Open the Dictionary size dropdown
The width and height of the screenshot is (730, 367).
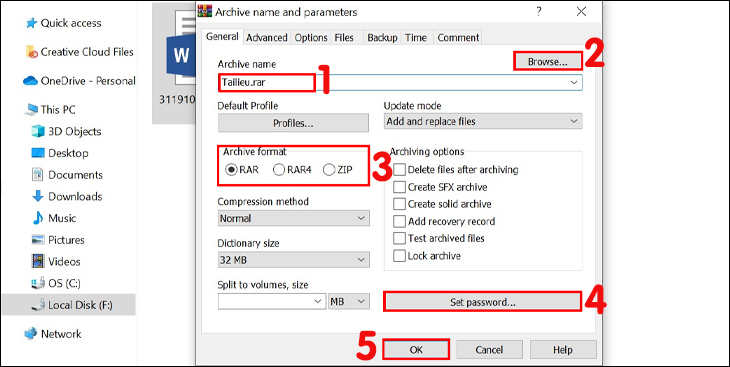coord(293,260)
